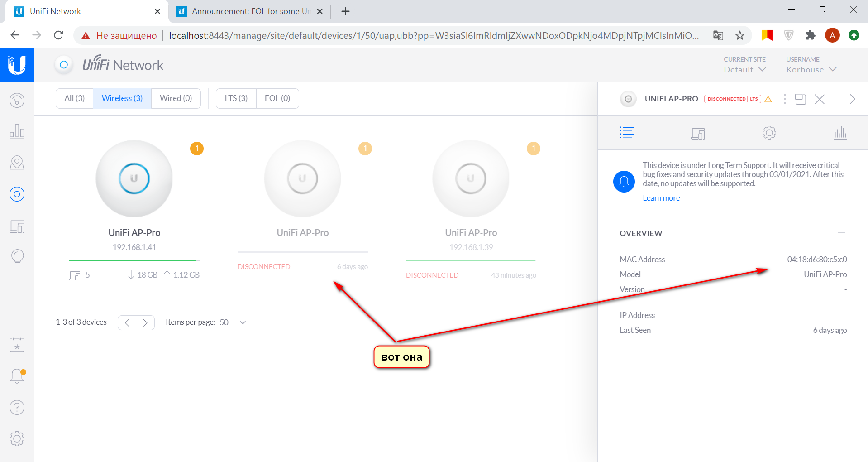The image size is (868, 462).
Task: Reload the page in the browser
Action: coord(58,35)
